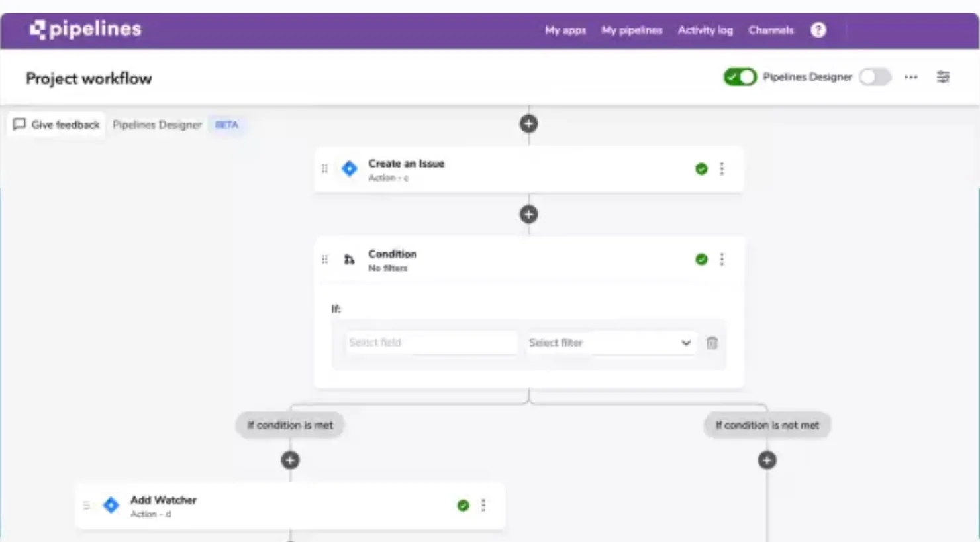Add a step under If condition is not met
This screenshot has width=980, height=542.
pos(767,460)
